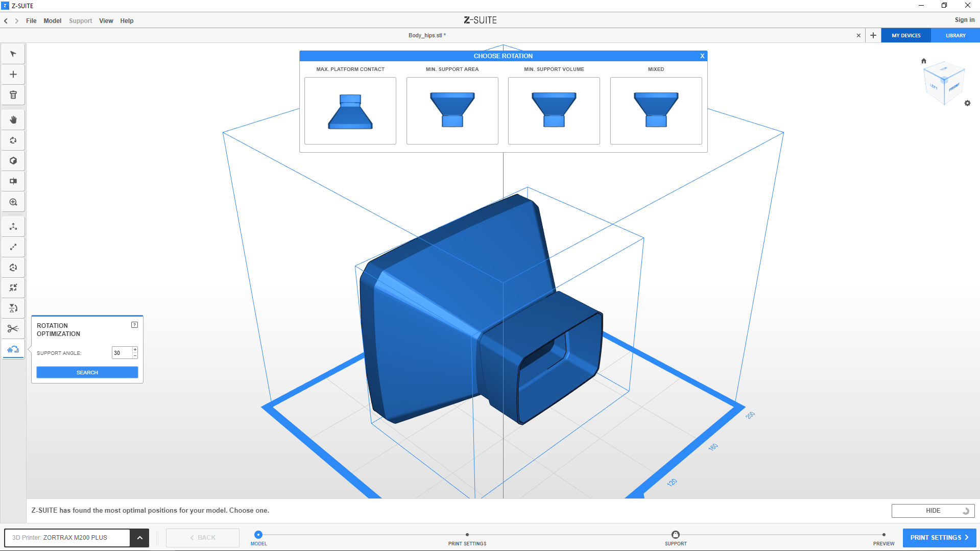Select the scissors cut tool
Viewport: 980px width, 551px height.
(13, 329)
